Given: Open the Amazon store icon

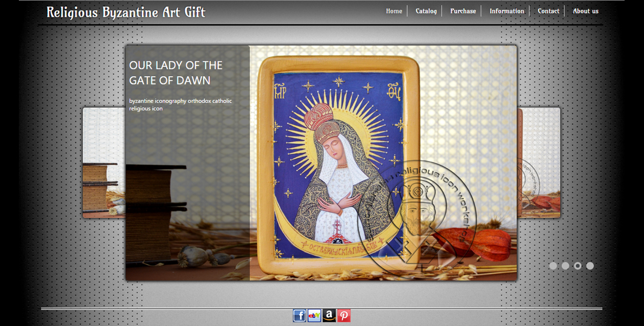Looking at the screenshot, I should point(329,316).
